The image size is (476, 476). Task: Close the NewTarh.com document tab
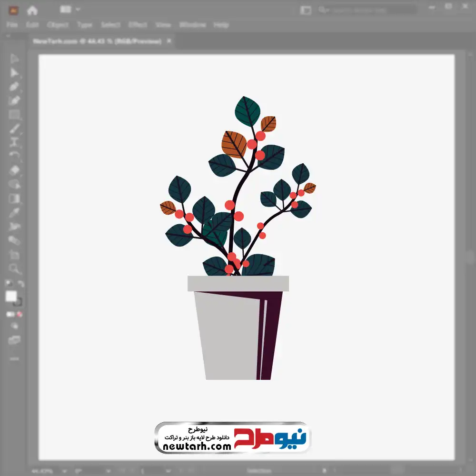tap(169, 41)
